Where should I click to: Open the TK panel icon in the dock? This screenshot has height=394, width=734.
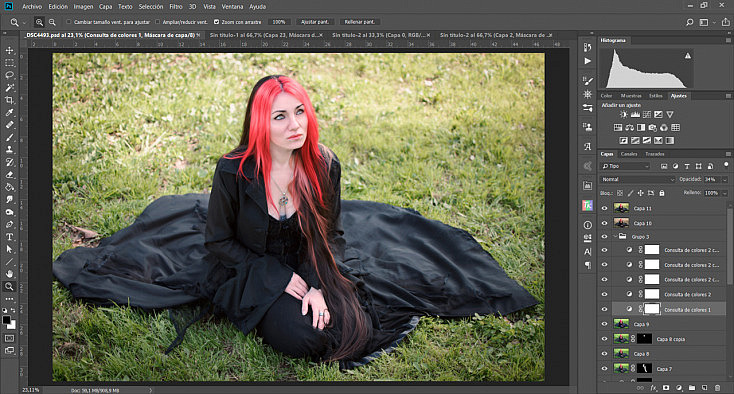coord(587,205)
